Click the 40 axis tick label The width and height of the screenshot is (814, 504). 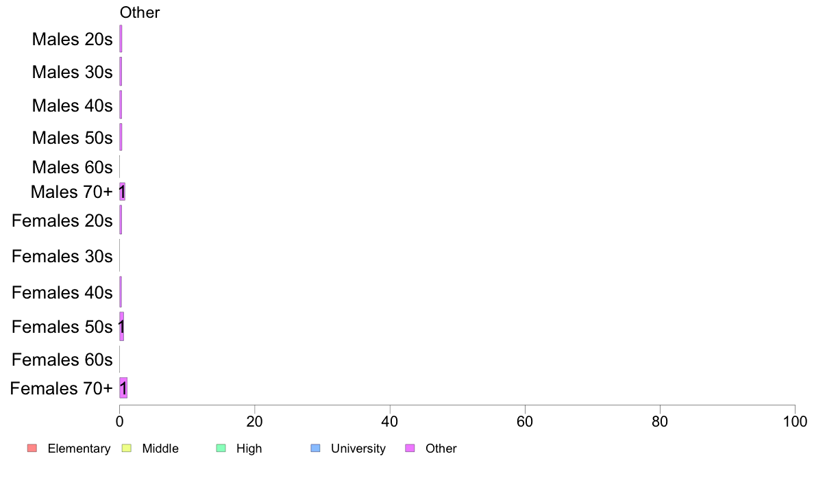pos(390,421)
